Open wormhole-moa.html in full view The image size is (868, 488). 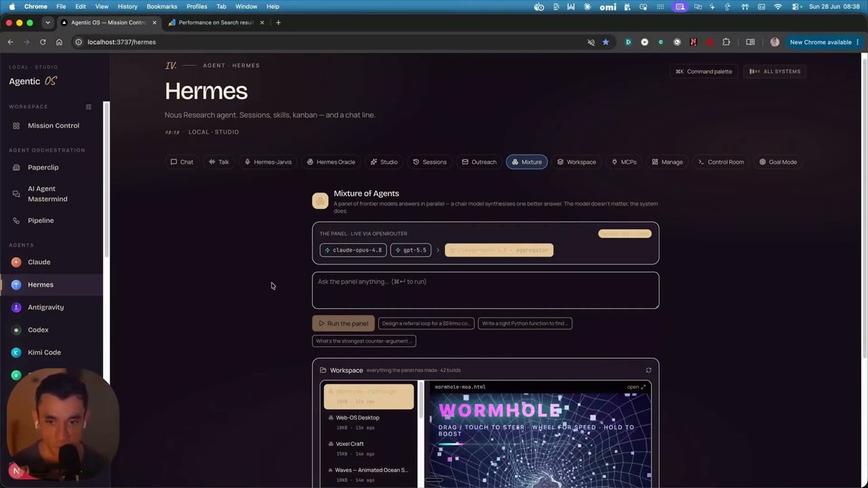[x=636, y=387]
